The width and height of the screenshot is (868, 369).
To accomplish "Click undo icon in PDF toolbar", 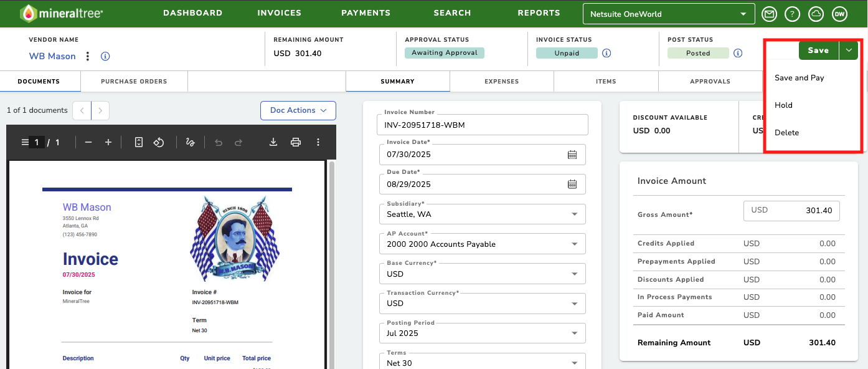I will pos(219,142).
